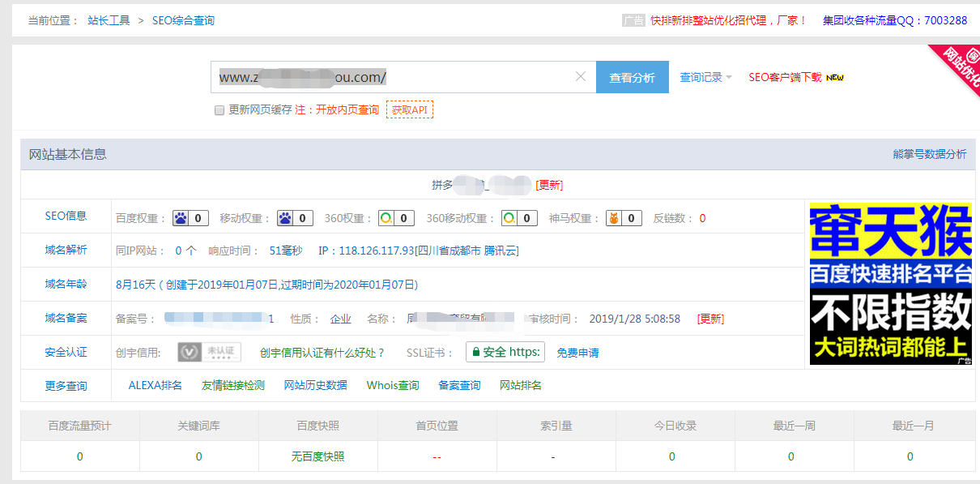This screenshot has width=980, height=484.
Task: Select the mobile weight (移动权重) paw icon
Action: click(287, 217)
